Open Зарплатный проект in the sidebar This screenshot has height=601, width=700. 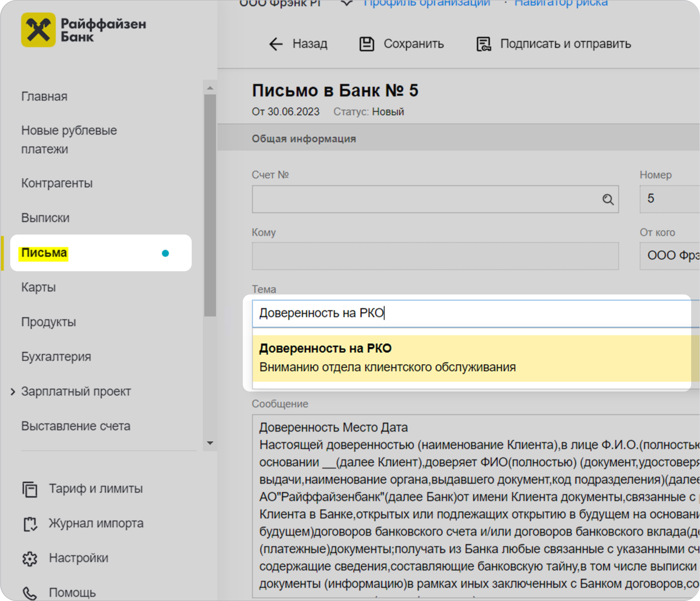76,392
